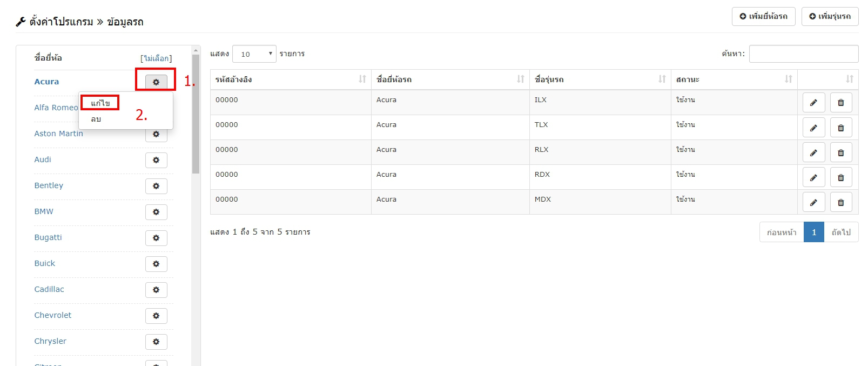Open the gear settings for Audi
The height and width of the screenshot is (366, 868).
[156, 160]
